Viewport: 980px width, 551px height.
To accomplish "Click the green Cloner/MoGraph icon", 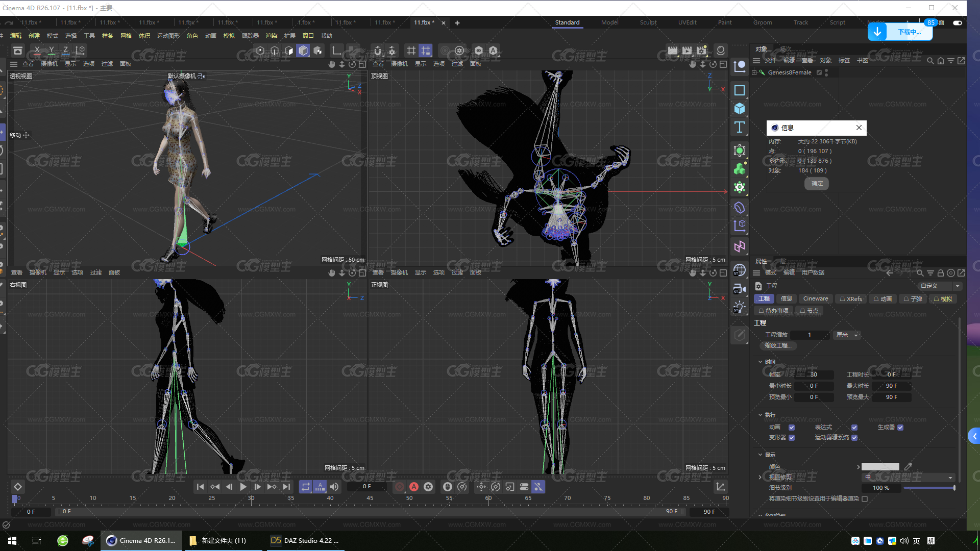I will click(x=739, y=169).
